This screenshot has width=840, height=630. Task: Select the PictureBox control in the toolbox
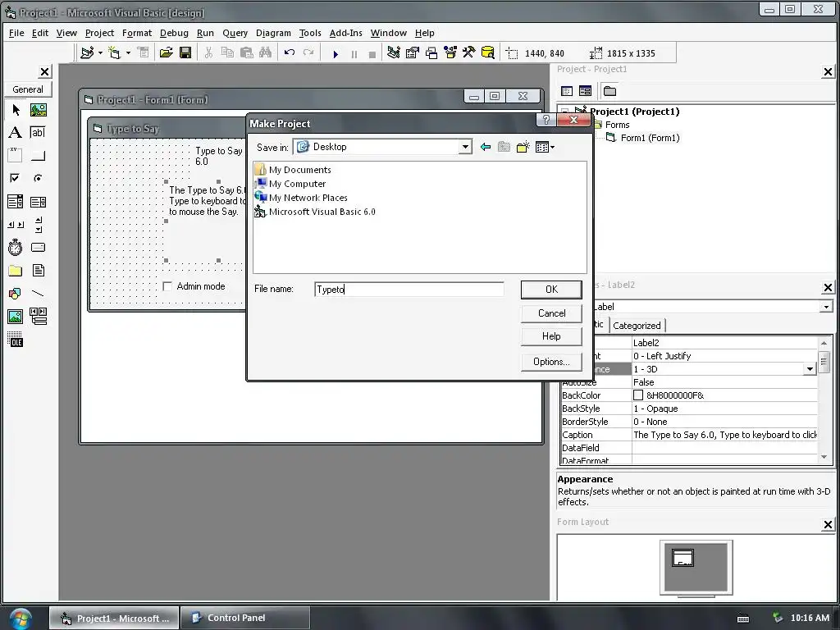[38, 110]
